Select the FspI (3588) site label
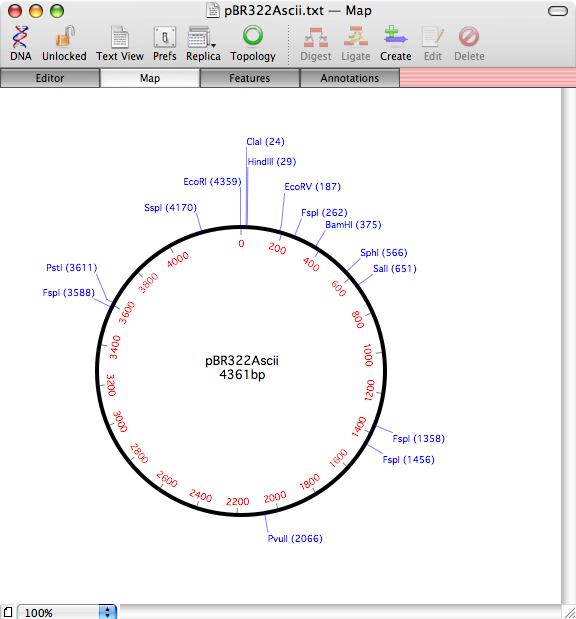576x619 pixels. (69, 293)
